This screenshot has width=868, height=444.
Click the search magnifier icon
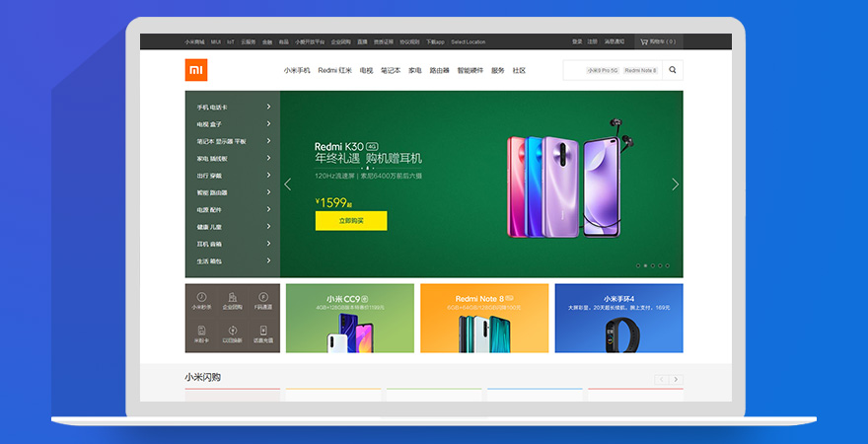[x=673, y=70]
